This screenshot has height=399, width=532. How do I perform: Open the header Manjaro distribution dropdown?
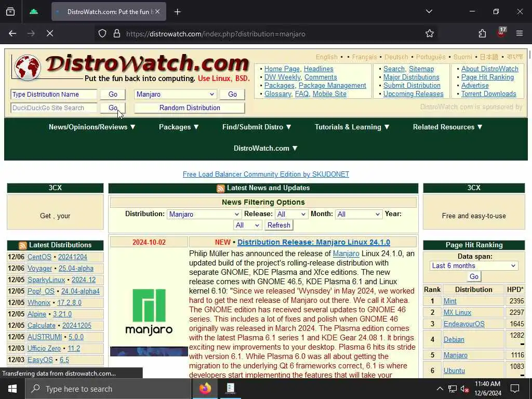175,95
